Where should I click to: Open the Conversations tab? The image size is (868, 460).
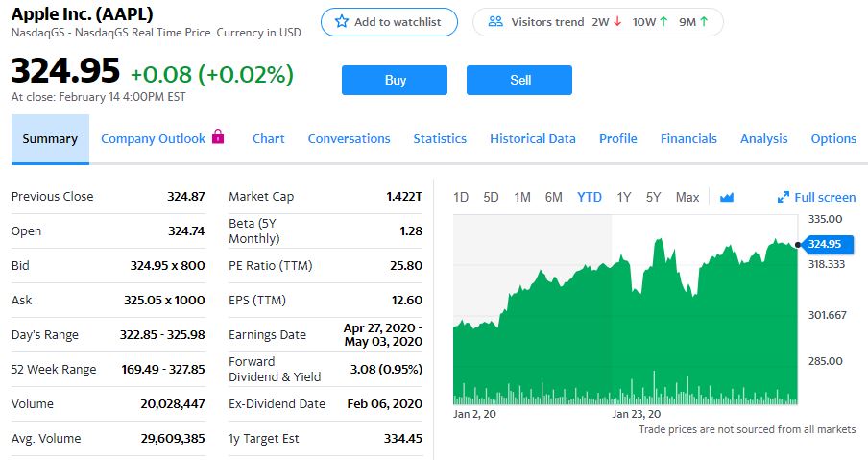click(349, 139)
